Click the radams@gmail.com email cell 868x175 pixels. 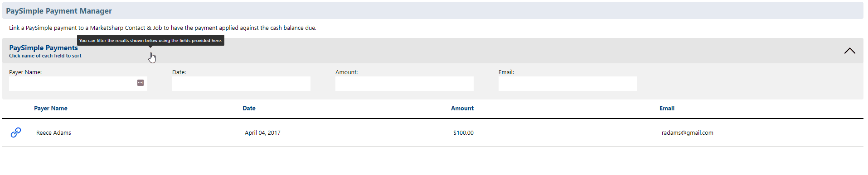[x=687, y=133]
